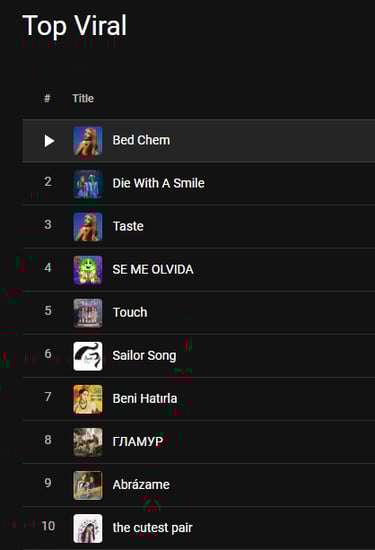375x550 pixels.
Task: Click Die With A Smile album art
Action: 88,184
